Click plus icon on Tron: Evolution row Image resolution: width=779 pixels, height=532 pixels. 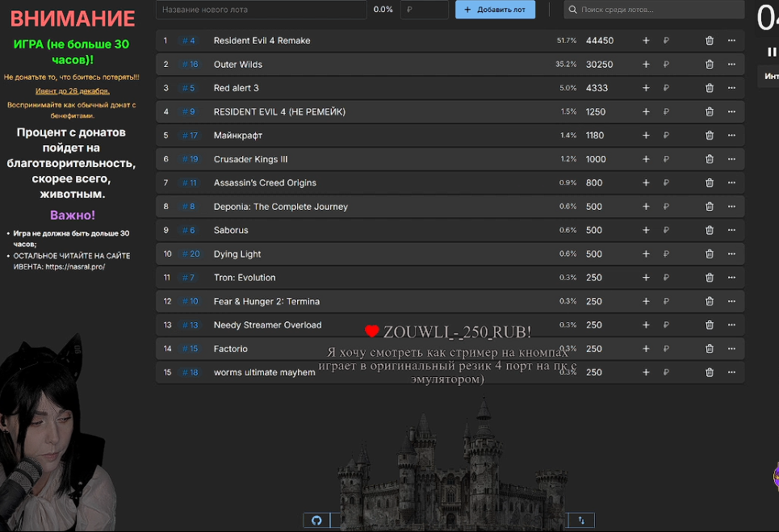click(x=646, y=278)
